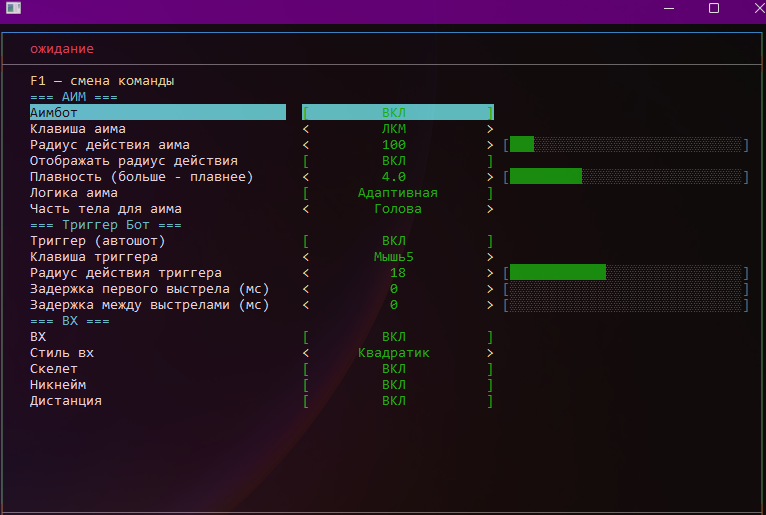766x515 pixels.
Task: Click the Радиус действия триггера slider bar
Action: 626,273
